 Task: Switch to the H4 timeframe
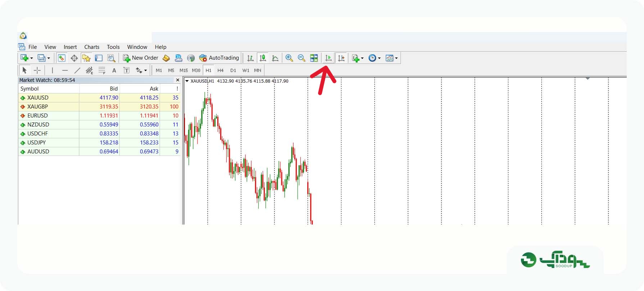click(x=221, y=70)
